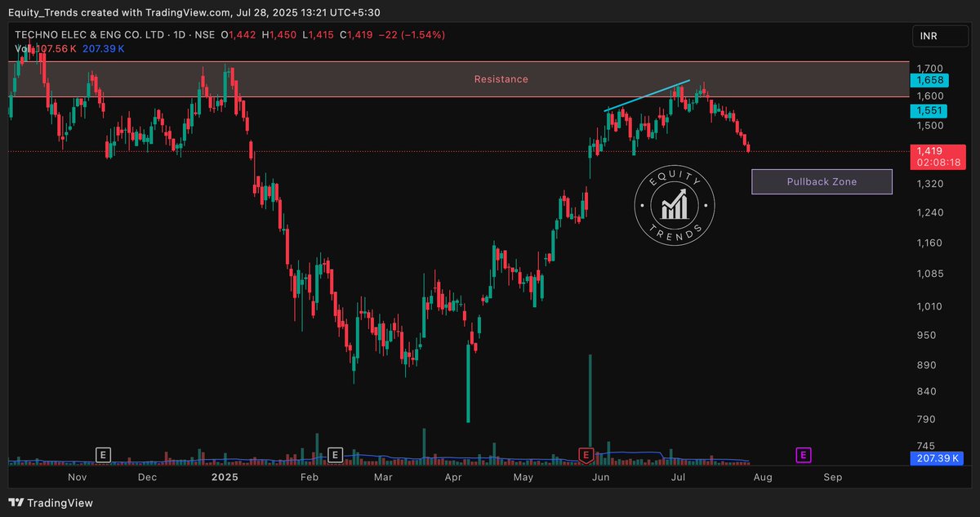Click the Equity Trends watermark logo
980x517 pixels.
tap(675, 206)
